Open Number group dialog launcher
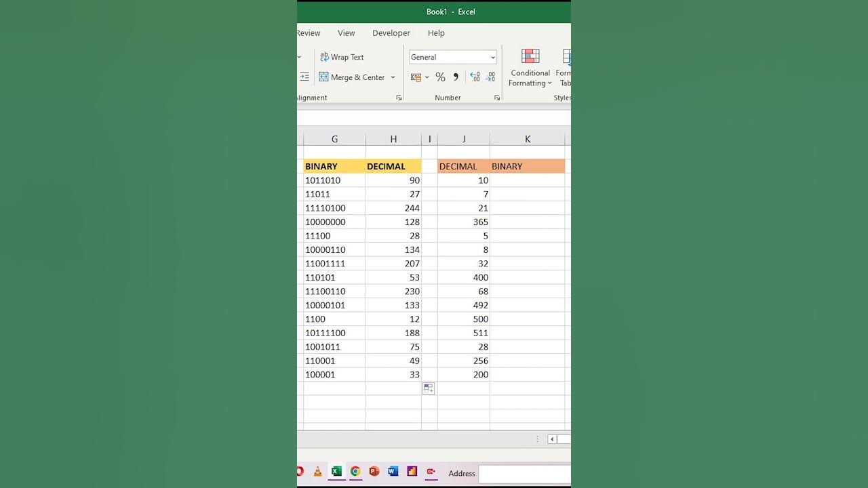868x488 pixels. coord(497,98)
